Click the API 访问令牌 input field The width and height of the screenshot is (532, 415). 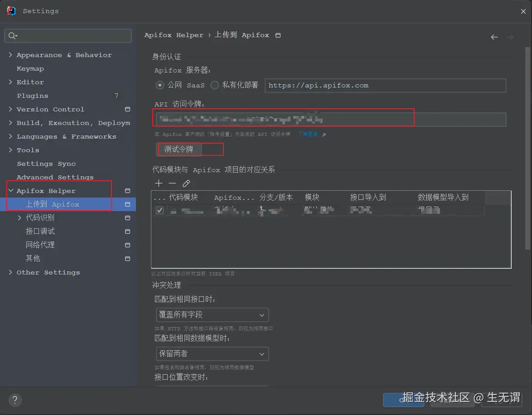pyautogui.click(x=331, y=120)
